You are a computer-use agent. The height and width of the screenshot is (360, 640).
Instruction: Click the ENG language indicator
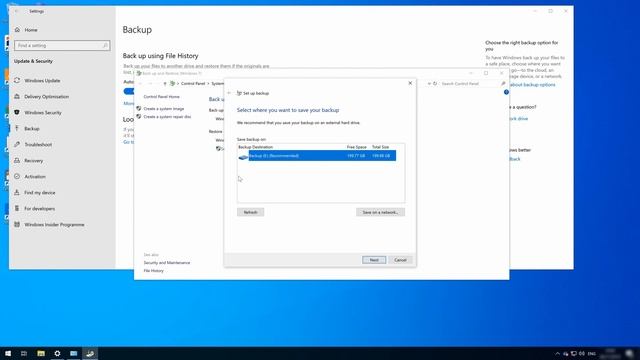pos(591,353)
